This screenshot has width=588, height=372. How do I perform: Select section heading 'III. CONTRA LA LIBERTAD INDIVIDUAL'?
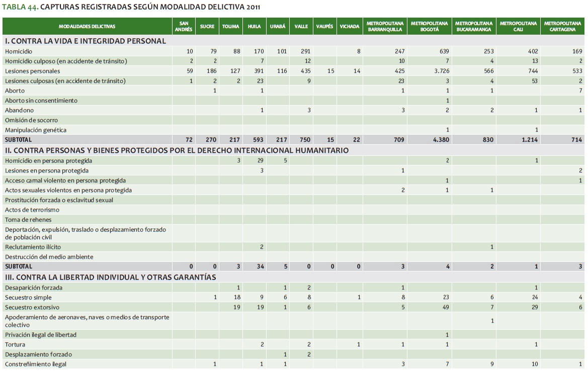[x=110, y=277]
